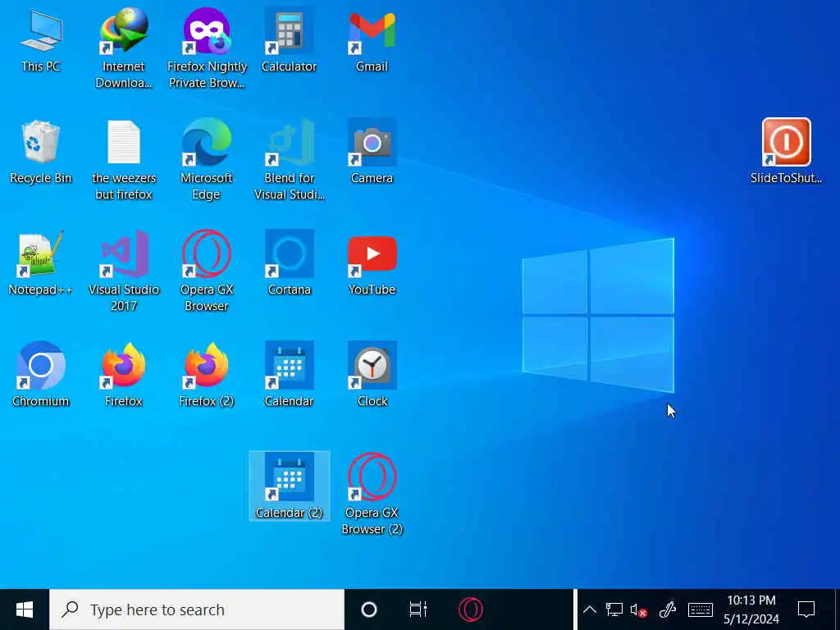Focus the 'Type here to search' box
The image size is (840, 630).
pyautogui.click(x=197, y=609)
